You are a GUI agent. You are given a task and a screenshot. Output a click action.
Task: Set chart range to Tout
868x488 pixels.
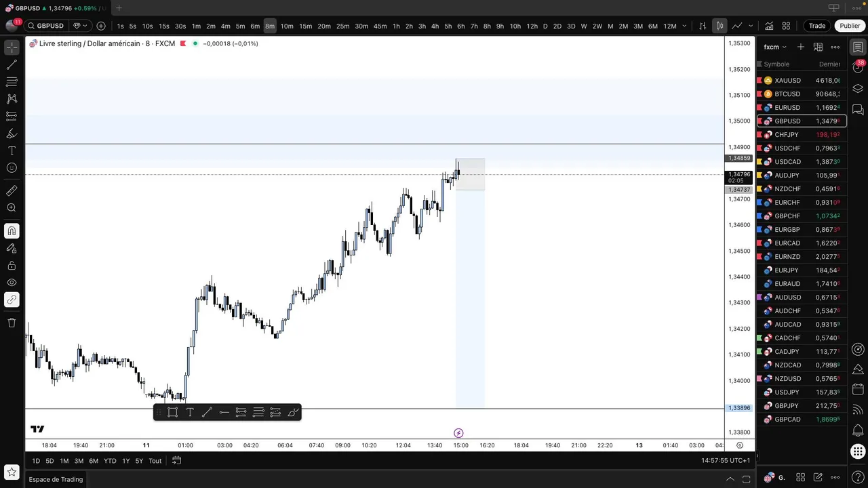(x=155, y=461)
